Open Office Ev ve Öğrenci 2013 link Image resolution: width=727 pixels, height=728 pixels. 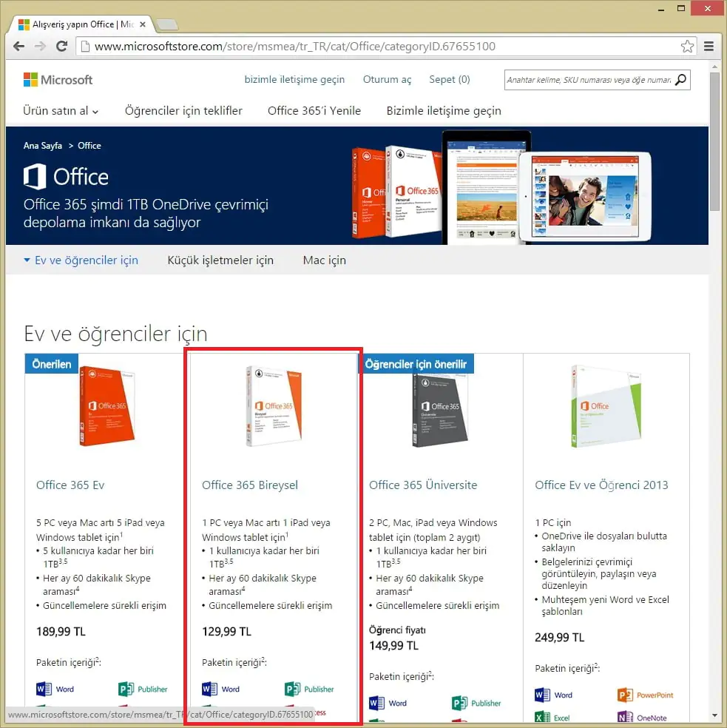[x=601, y=485]
